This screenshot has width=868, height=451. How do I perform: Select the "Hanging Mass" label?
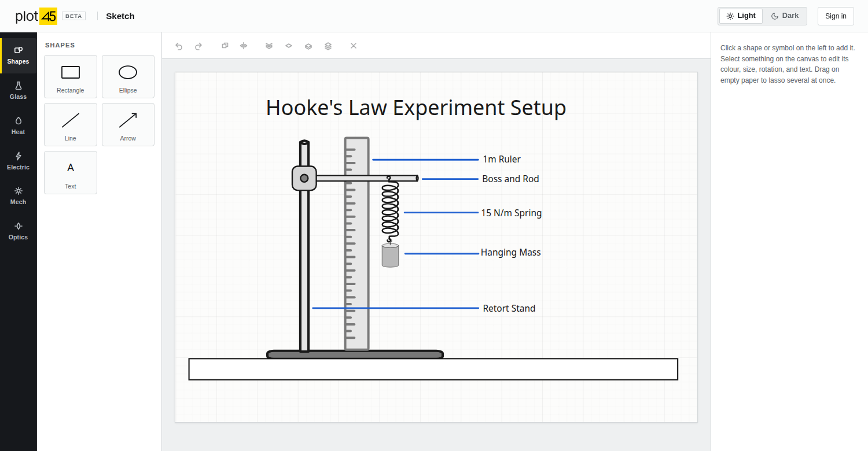click(x=510, y=253)
